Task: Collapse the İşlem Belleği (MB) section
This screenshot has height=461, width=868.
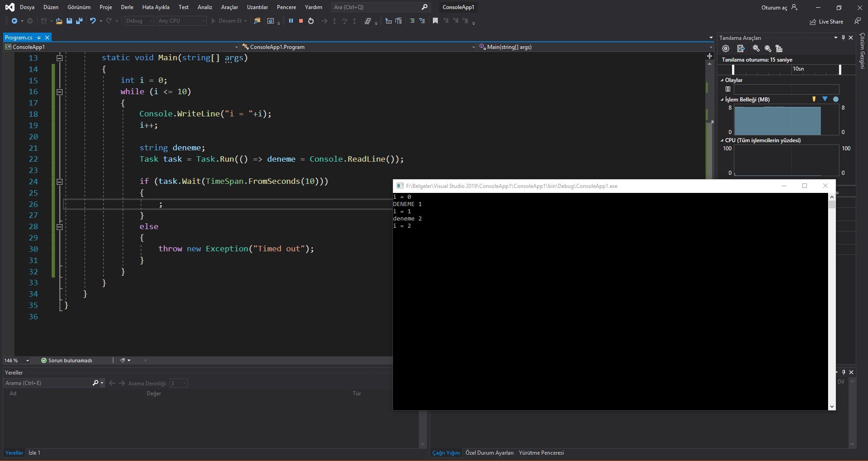Action: pyautogui.click(x=722, y=100)
